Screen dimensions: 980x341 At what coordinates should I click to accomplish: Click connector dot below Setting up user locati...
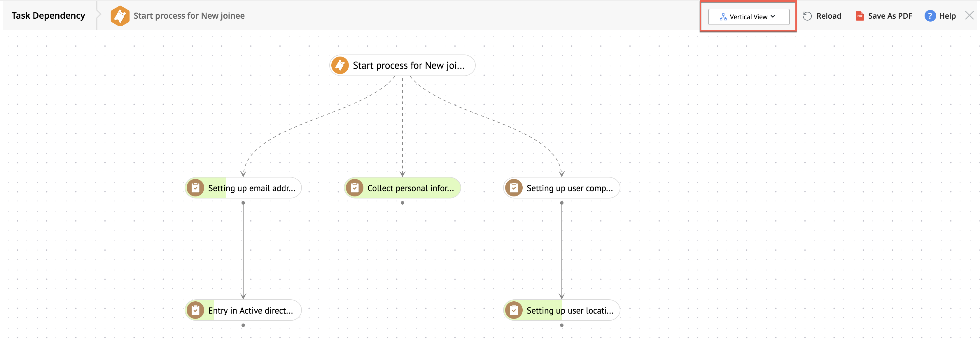(561, 326)
